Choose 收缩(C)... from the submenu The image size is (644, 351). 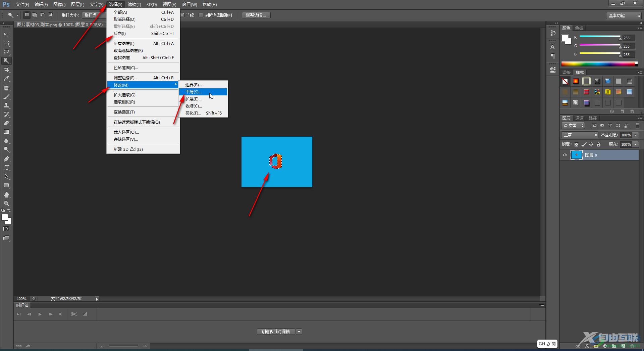pyautogui.click(x=203, y=106)
